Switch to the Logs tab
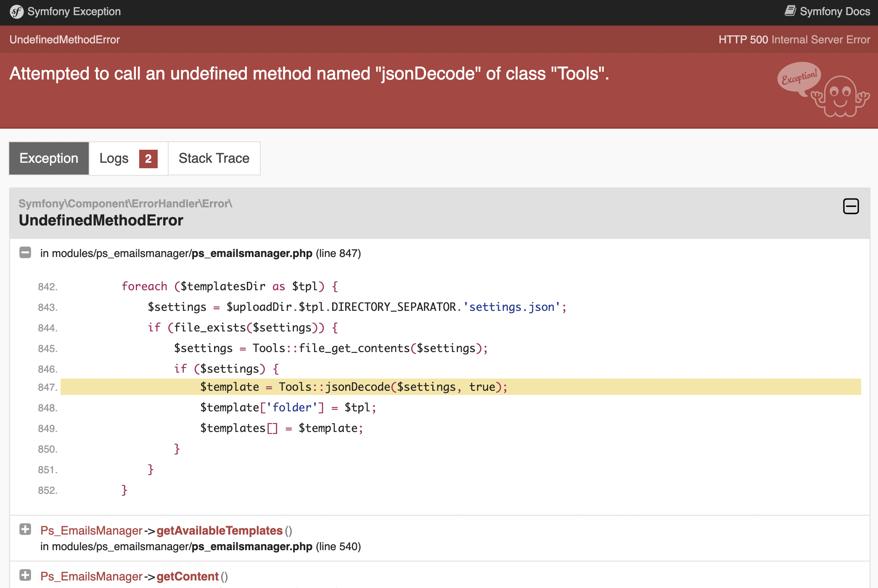The image size is (878, 588). (114, 159)
